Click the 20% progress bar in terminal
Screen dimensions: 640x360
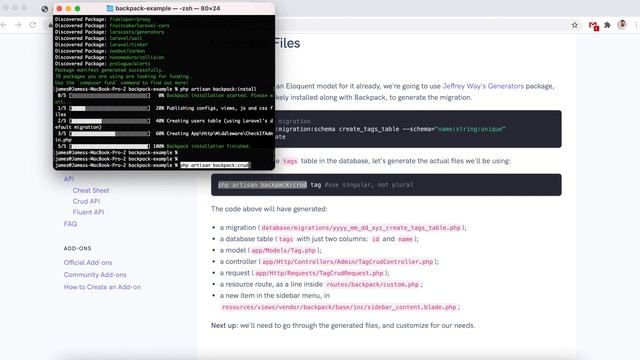pyautogui.click(x=110, y=108)
